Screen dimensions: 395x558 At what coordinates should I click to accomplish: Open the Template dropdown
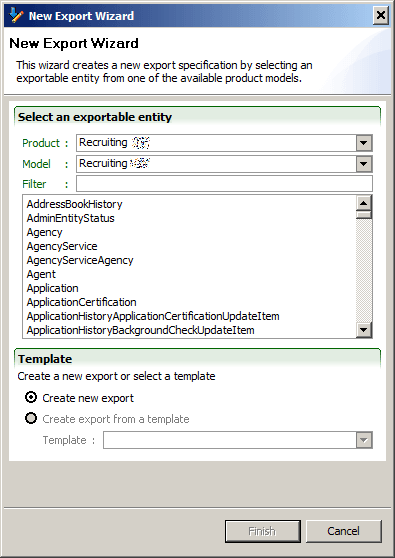pyautogui.click(x=364, y=440)
